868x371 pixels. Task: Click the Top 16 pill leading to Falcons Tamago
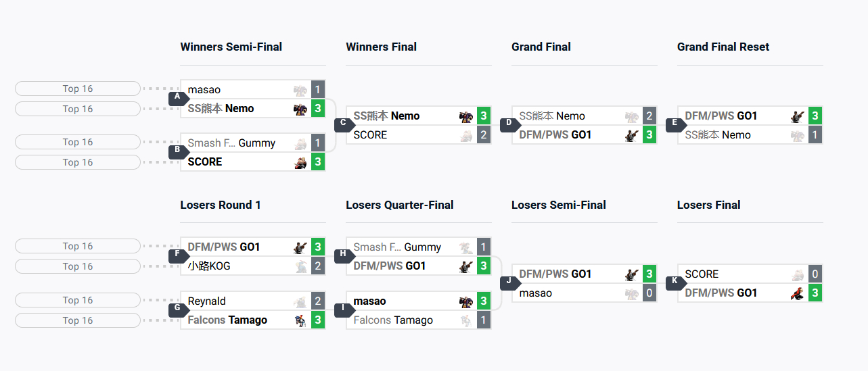pyautogui.click(x=78, y=320)
